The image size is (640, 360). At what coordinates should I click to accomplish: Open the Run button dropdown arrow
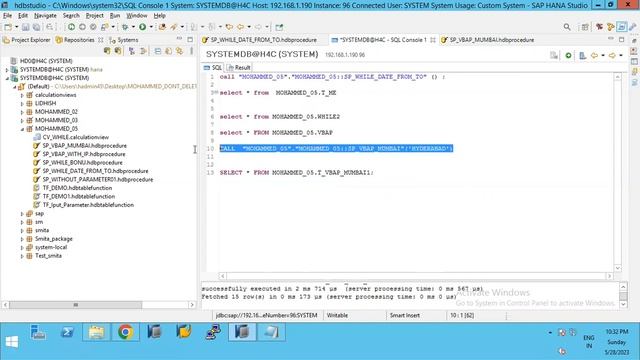coord(151,27)
